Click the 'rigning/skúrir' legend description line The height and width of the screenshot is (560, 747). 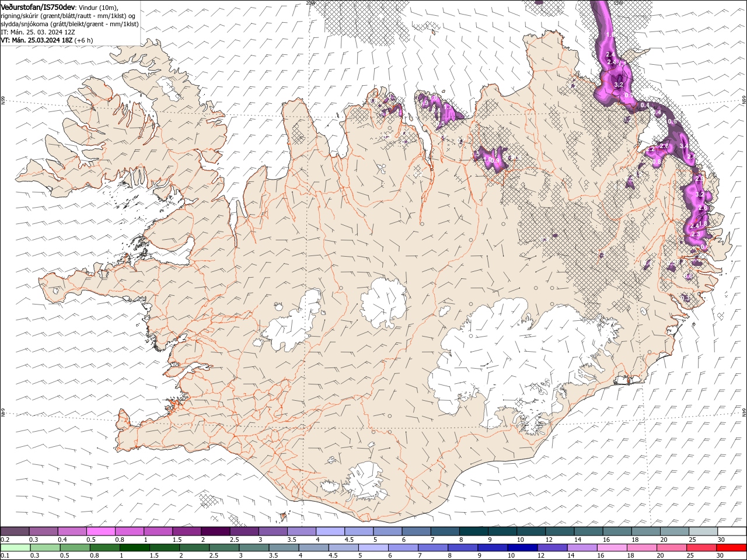(68, 15)
